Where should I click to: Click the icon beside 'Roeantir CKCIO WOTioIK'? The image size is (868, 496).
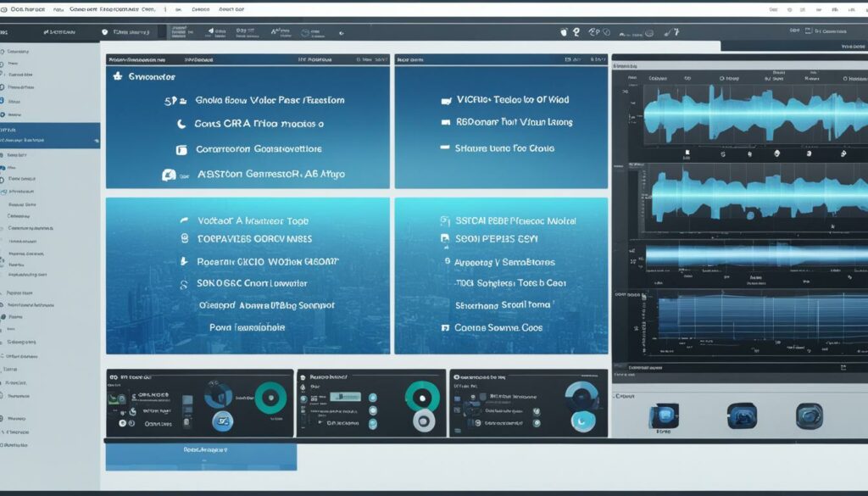point(184,261)
